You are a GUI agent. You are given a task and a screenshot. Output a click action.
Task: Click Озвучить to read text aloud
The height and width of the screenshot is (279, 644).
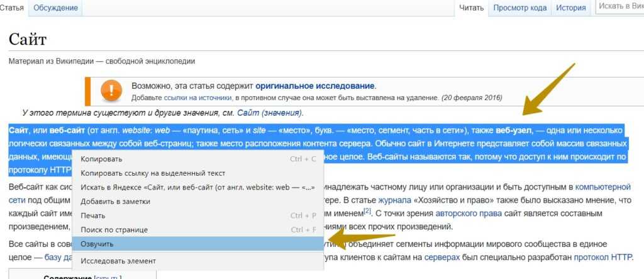tap(97, 243)
